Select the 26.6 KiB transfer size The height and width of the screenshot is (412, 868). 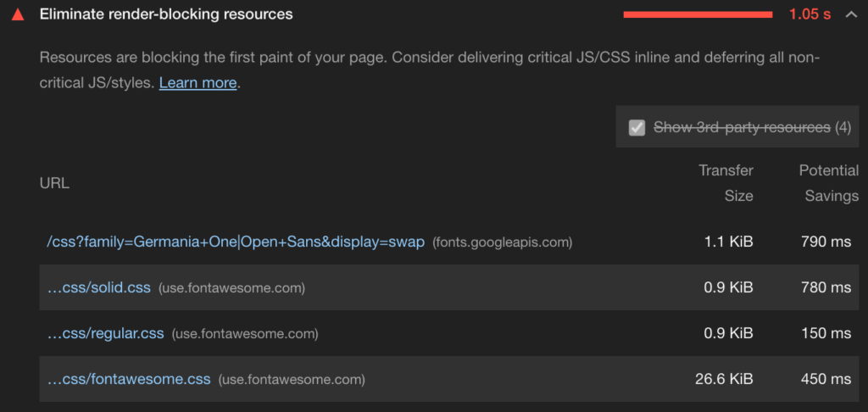pos(724,380)
